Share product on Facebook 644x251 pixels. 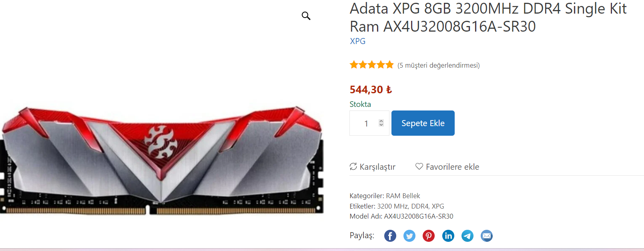(x=390, y=236)
